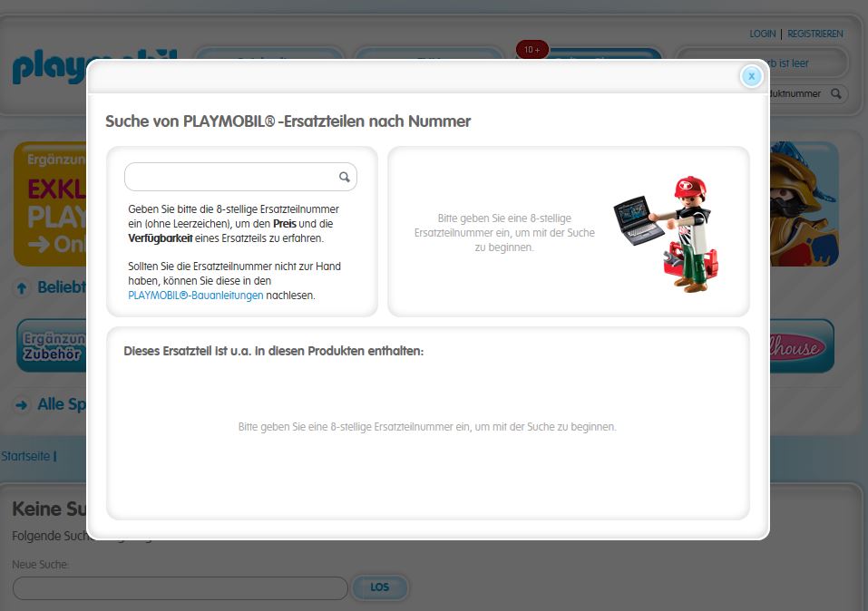The width and height of the screenshot is (868, 611).
Task: Click the mechanic figure with laptop image
Action: tap(668, 233)
